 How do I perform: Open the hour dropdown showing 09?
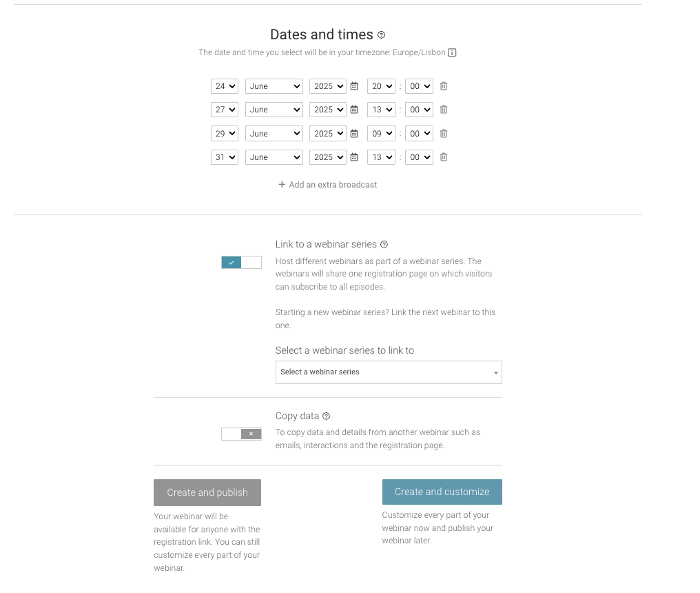tap(381, 133)
